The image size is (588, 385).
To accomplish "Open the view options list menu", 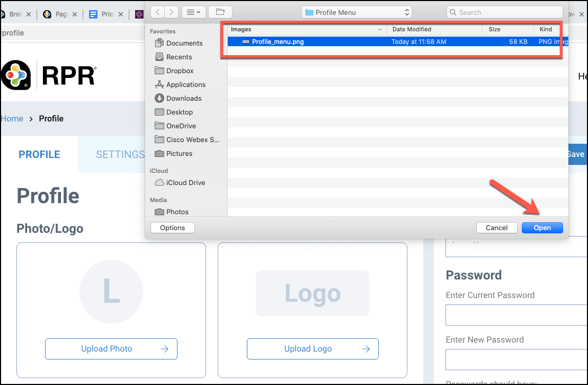I will pyautogui.click(x=193, y=12).
